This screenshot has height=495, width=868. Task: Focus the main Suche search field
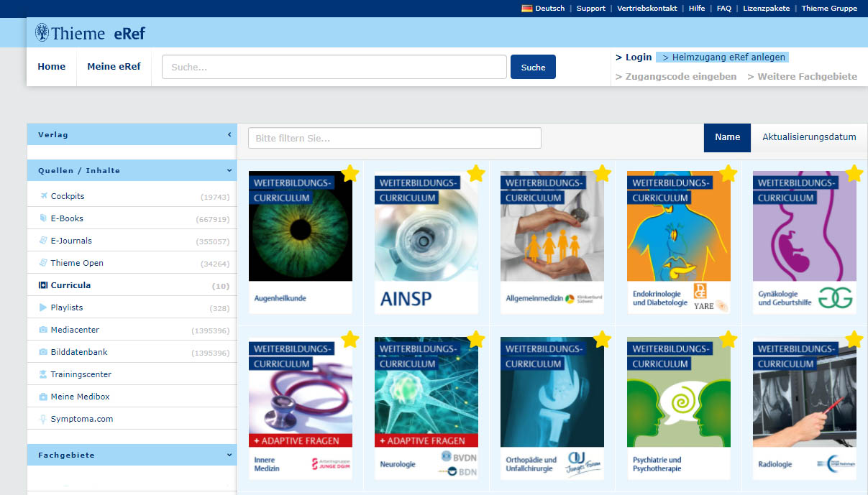click(x=334, y=67)
